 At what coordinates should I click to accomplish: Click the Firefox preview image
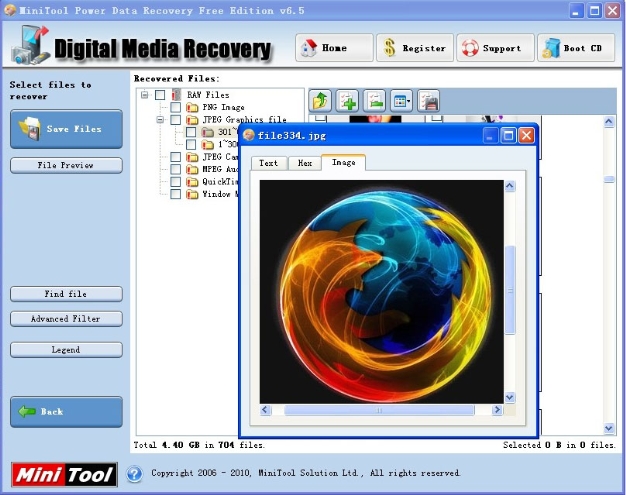(x=382, y=292)
